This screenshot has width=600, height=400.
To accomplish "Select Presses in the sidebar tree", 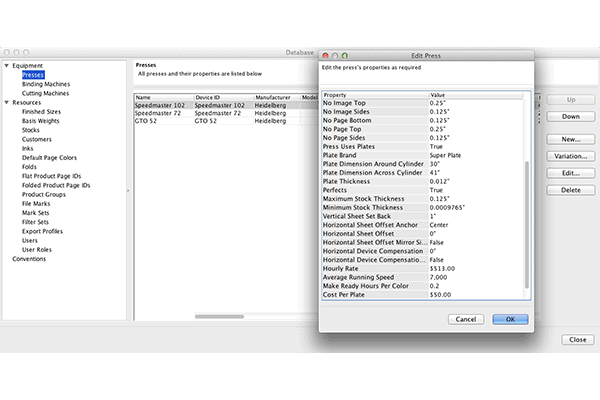I will 33,75.
